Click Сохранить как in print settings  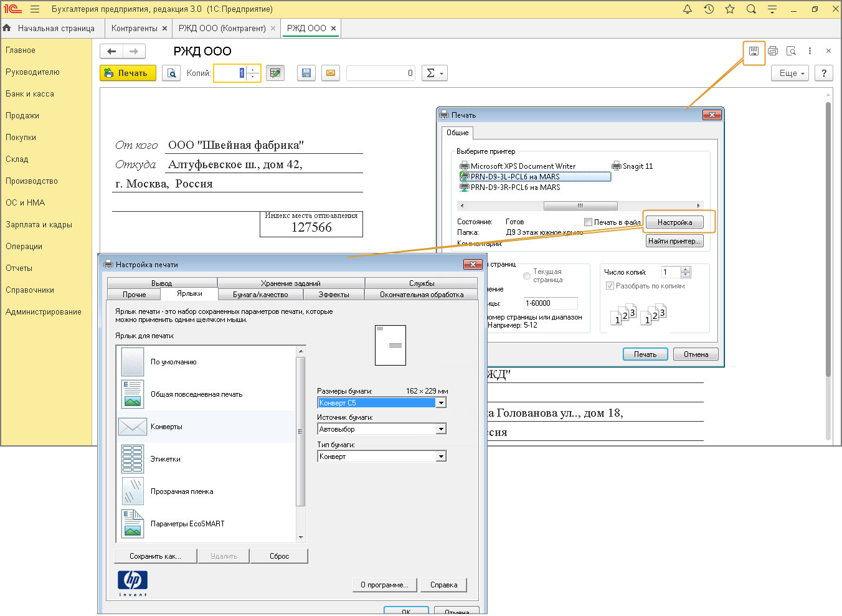tap(156, 556)
